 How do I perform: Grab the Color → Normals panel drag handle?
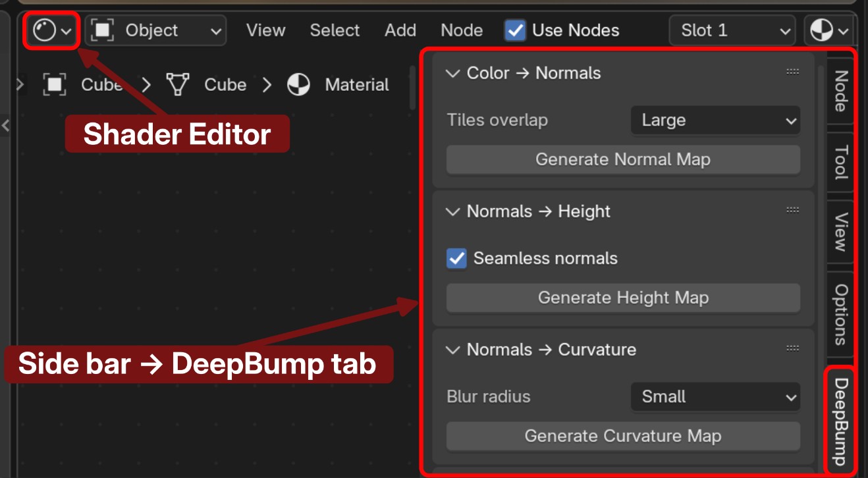(792, 72)
